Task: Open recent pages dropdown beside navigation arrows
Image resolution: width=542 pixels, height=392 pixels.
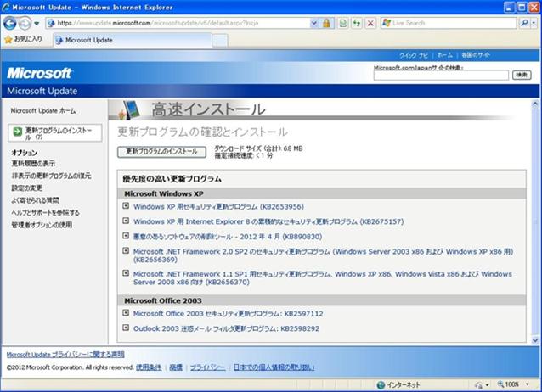Action: coord(37,24)
